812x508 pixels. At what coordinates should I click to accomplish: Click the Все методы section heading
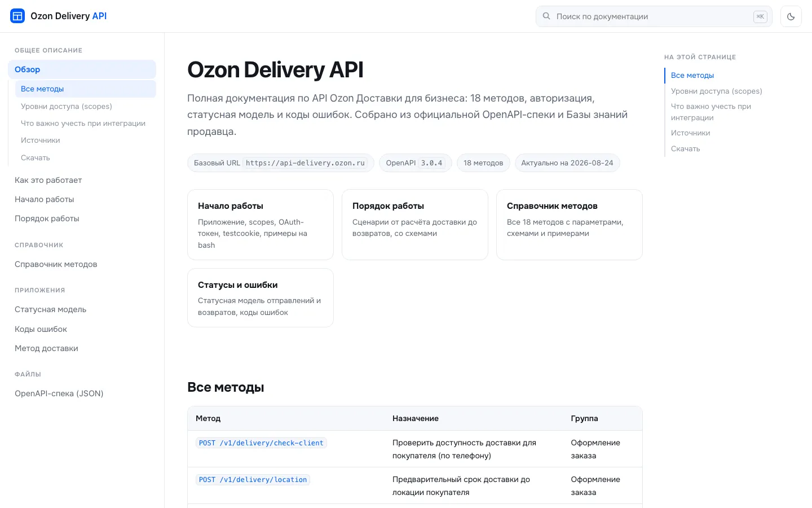pyautogui.click(x=226, y=387)
